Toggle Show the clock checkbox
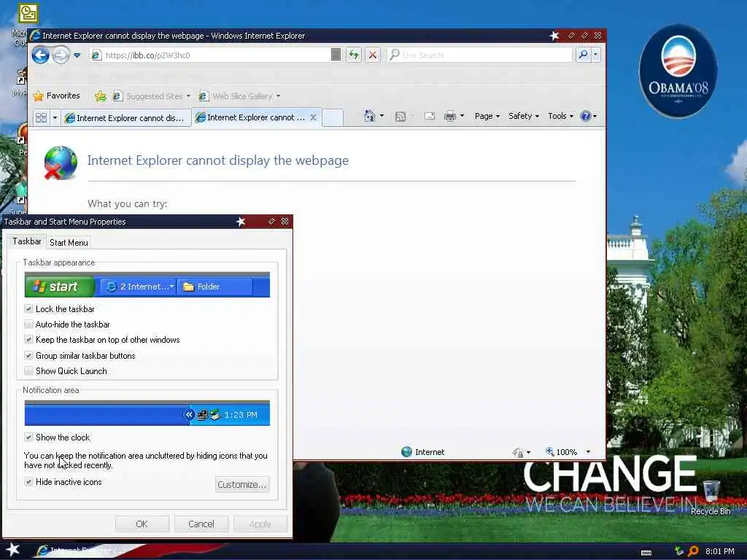747x560 pixels. [x=28, y=437]
